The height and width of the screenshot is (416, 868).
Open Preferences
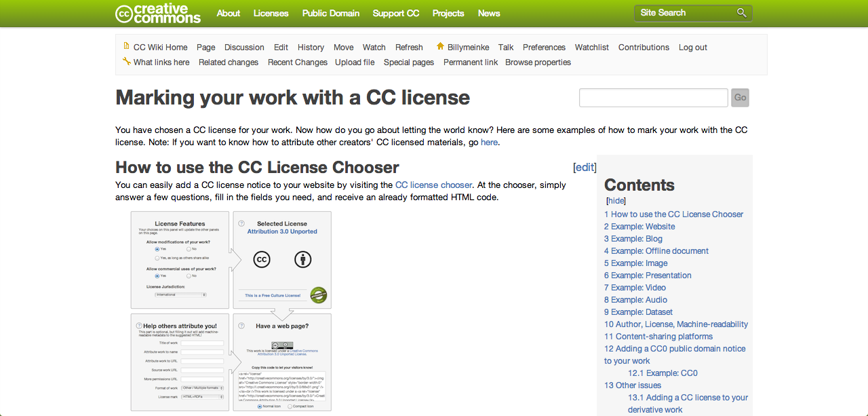(544, 48)
